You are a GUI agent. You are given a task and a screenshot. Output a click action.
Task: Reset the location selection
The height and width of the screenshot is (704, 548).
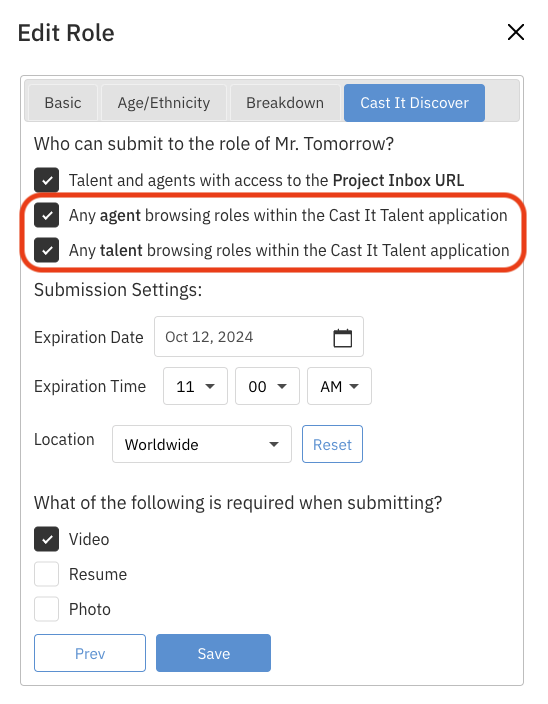click(332, 444)
